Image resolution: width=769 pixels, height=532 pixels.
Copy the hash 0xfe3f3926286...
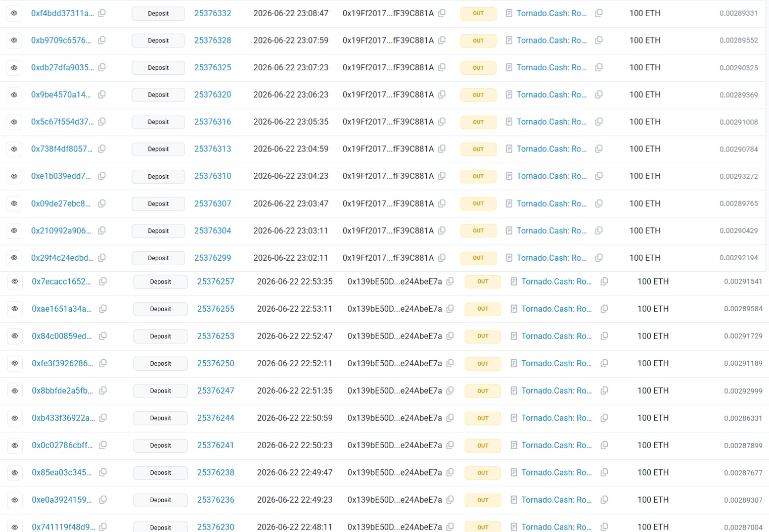[x=103, y=363]
